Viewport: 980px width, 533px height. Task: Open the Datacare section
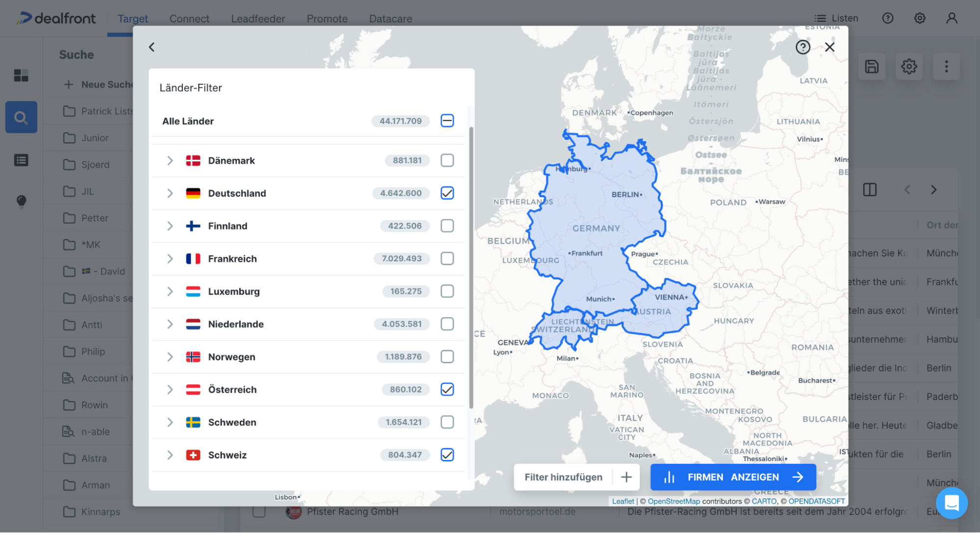(390, 18)
